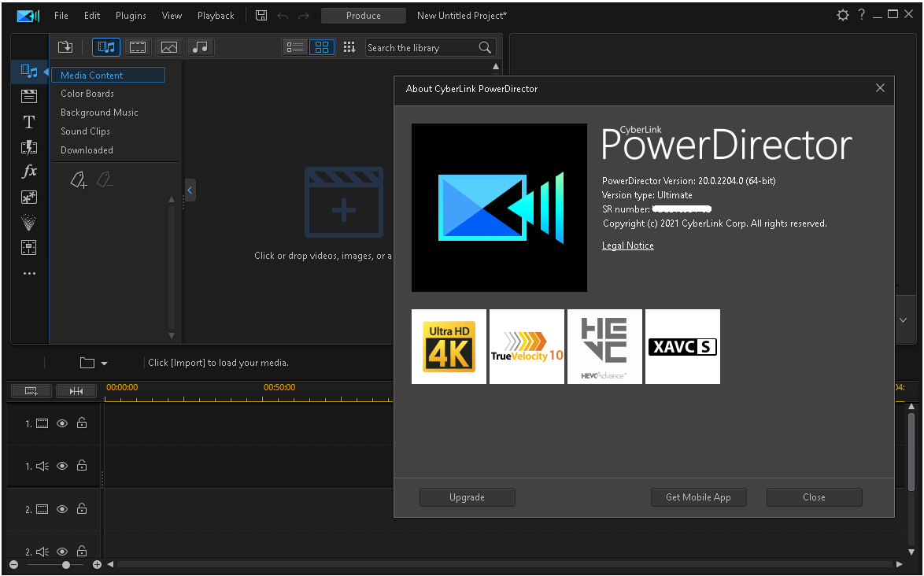
Task: Open the Effect Room fx icon
Action: (29, 172)
